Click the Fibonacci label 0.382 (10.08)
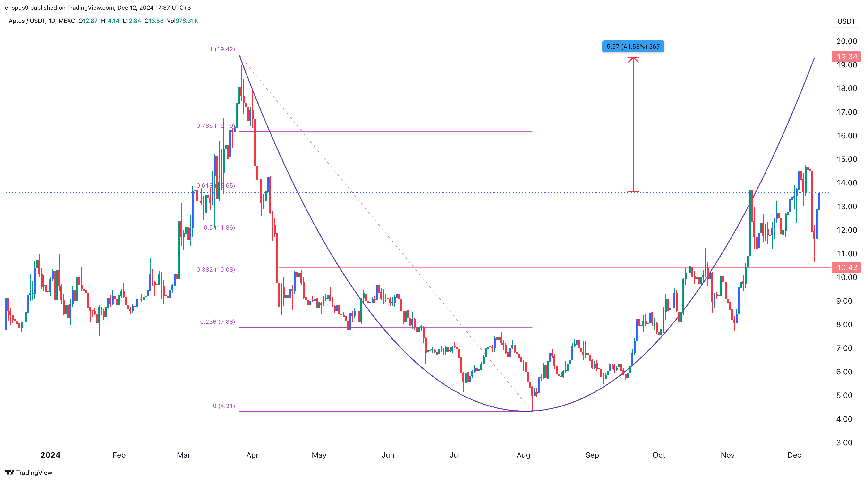 (x=216, y=270)
